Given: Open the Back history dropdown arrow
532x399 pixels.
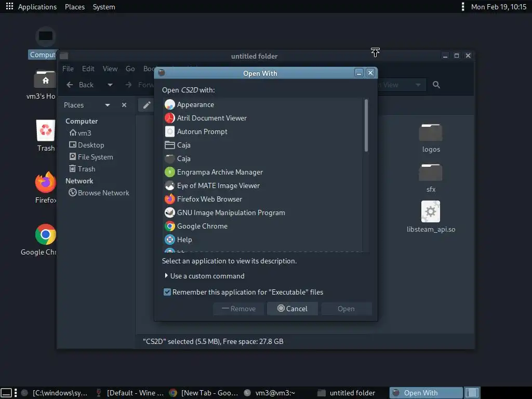Looking at the screenshot, I should tap(110, 85).
